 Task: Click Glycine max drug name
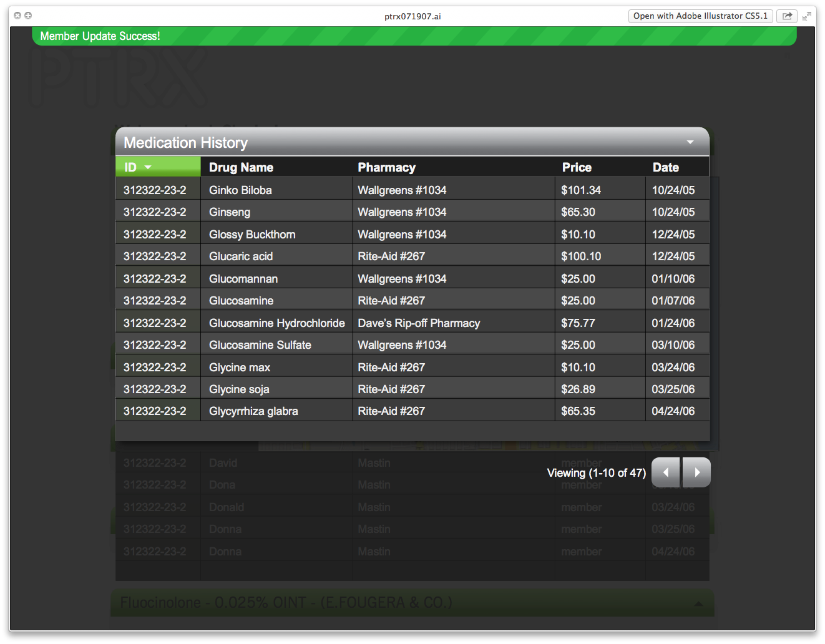point(240,368)
